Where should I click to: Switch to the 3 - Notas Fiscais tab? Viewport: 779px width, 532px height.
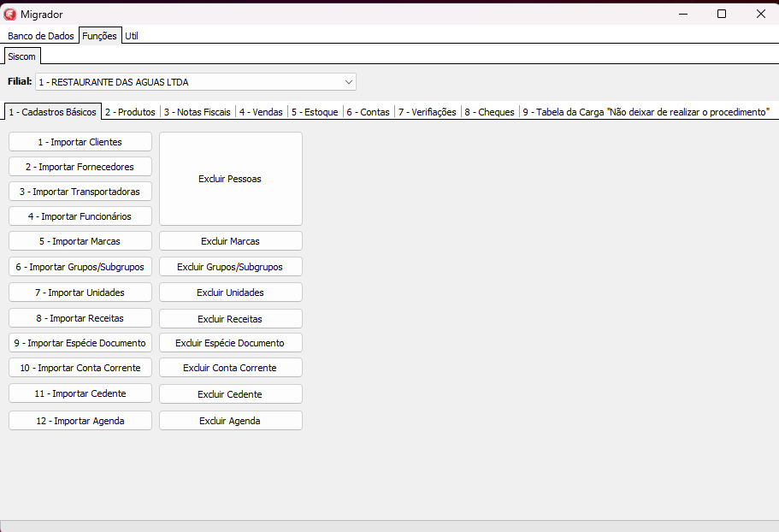tap(198, 112)
